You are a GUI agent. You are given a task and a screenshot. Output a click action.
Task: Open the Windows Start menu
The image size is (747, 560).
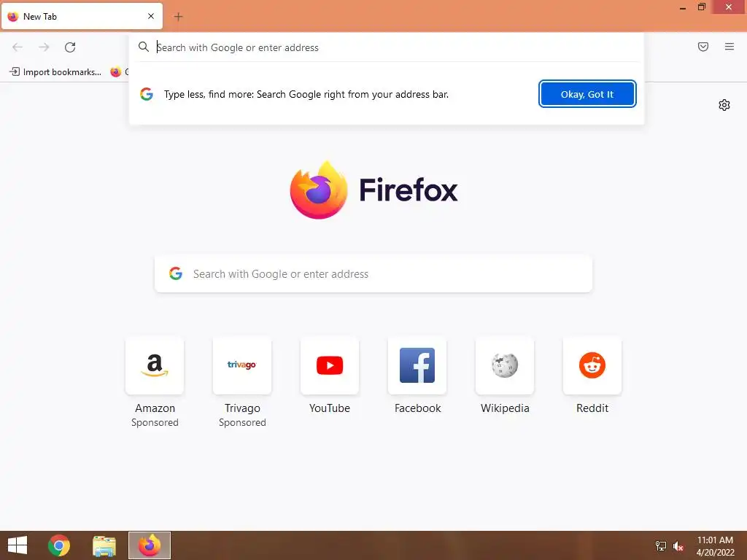pyautogui.click(x=18, y=545)
